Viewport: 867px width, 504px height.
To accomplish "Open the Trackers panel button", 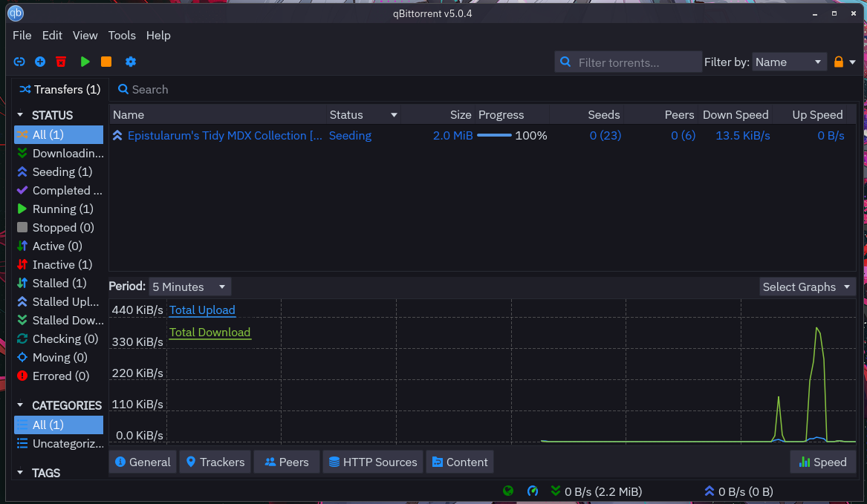I will coord(215,462).
